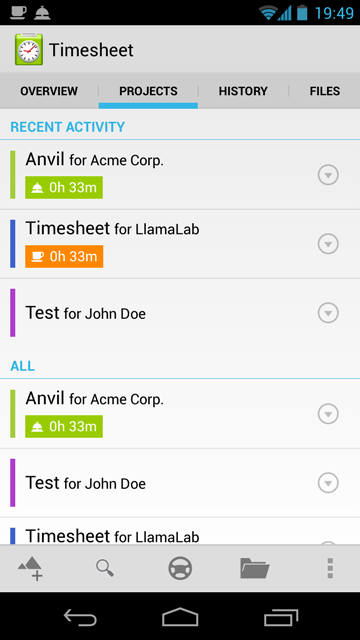The width and height of the screenshot is (360, 640).
Task: Toggle the green work timer on recent Anvil
Action: point(64,187)
